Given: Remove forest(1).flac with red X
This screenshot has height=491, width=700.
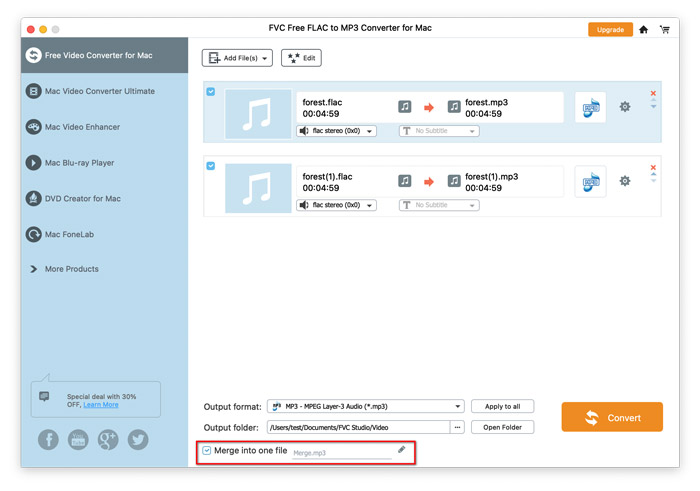Looking at the screenshot, I should click(x=653, y=167).
